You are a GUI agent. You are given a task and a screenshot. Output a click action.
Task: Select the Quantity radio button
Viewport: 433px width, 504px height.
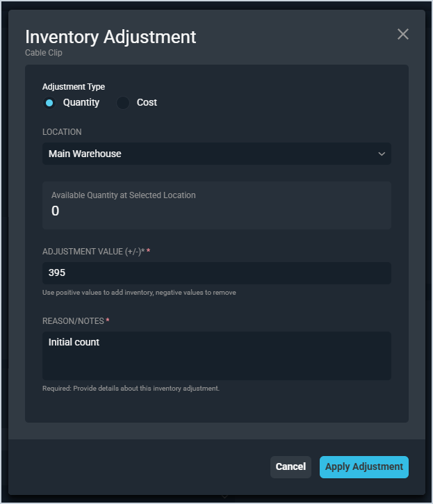pos(49,103)
